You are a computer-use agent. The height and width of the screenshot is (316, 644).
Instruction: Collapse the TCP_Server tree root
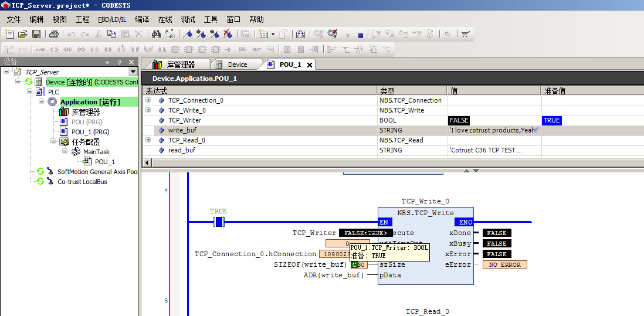click(6, 72)
